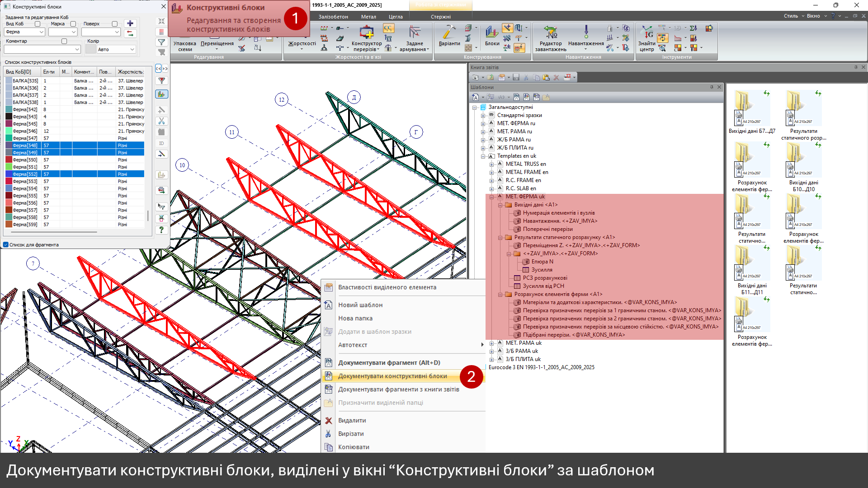
Task: Click the help question mark icon
Action: [x=161, y=230]
